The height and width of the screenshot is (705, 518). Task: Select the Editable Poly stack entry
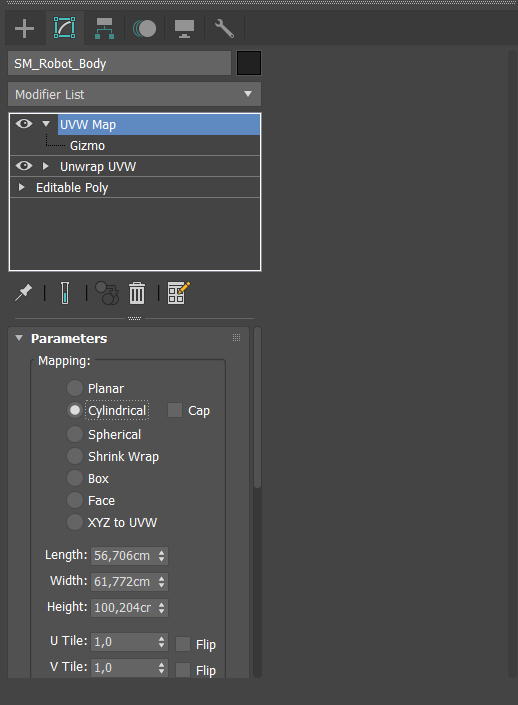pos(72,187)
